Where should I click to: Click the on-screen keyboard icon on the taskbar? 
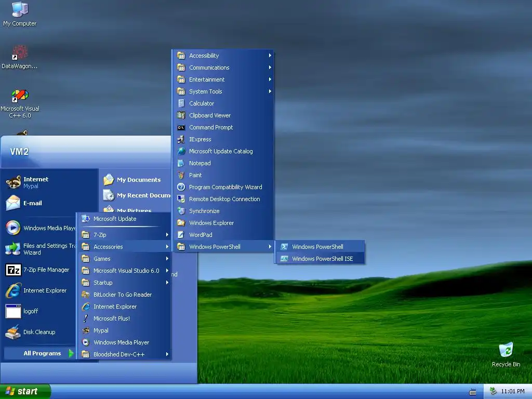473,392
